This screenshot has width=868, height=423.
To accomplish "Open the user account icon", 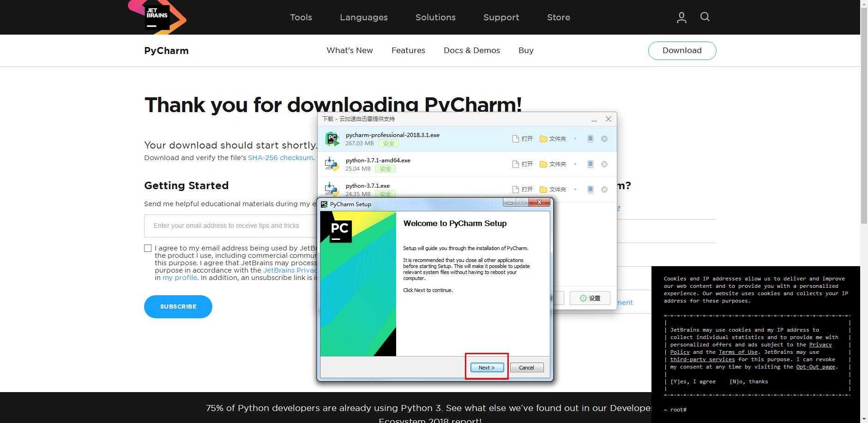I will [681, 18].
